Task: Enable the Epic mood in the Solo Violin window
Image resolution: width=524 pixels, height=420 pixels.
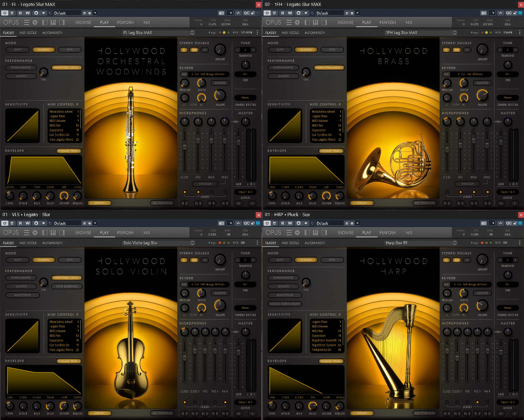Action: pos(70,260)
